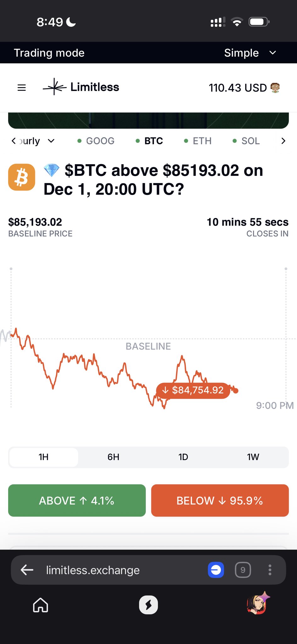Screen dimensions: 297x644
Task: Tap the lightning bolt center icon
Action: pyautogui.click(x=148, y=605)
